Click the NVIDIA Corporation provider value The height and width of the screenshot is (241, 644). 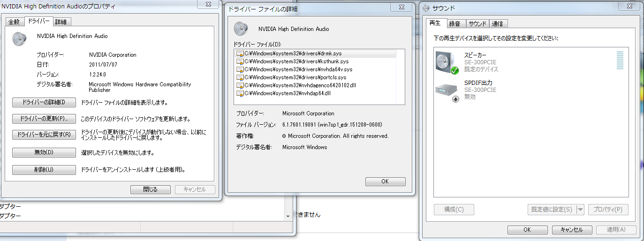[113, 55]
